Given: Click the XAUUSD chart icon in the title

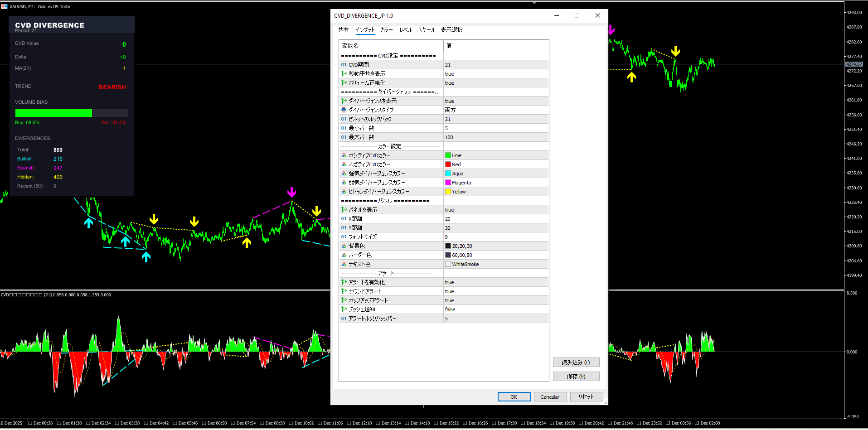Looking at the screenshot, I should (5, 6).
